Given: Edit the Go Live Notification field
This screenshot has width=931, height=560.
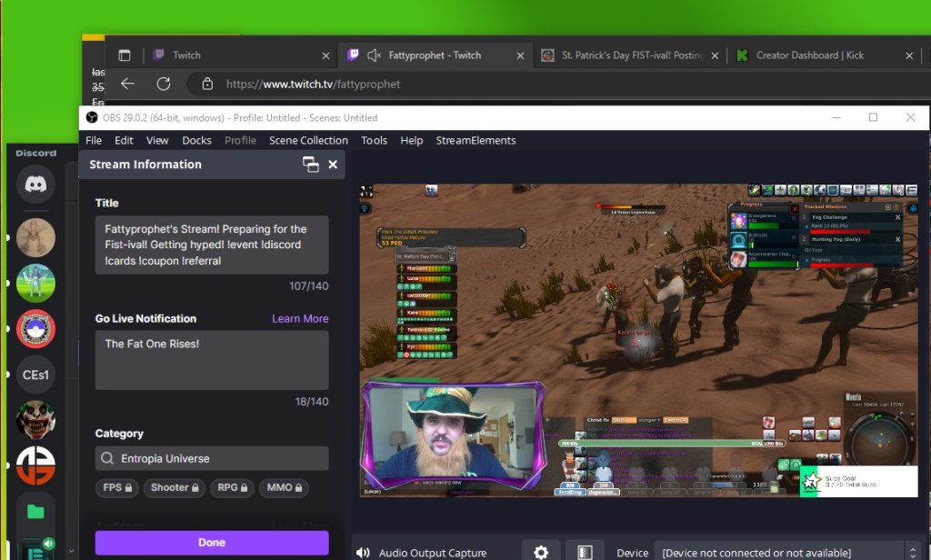Looking at the screenshot, I should [x=212, y=361].
